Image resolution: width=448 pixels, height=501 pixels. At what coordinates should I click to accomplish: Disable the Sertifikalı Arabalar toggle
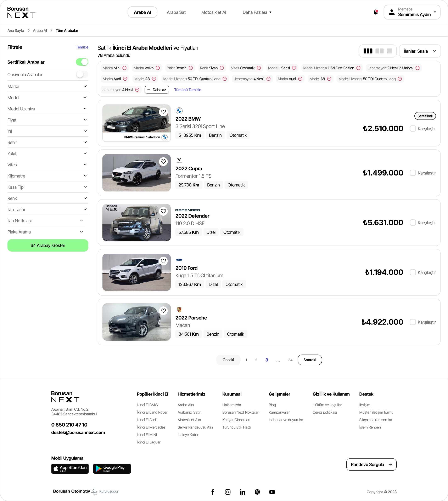tap(82, 62)
